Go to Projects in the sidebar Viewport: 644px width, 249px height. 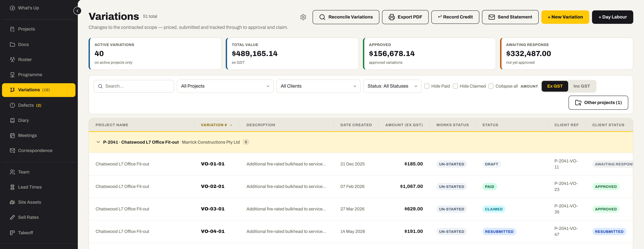click(x=39, y=29)
